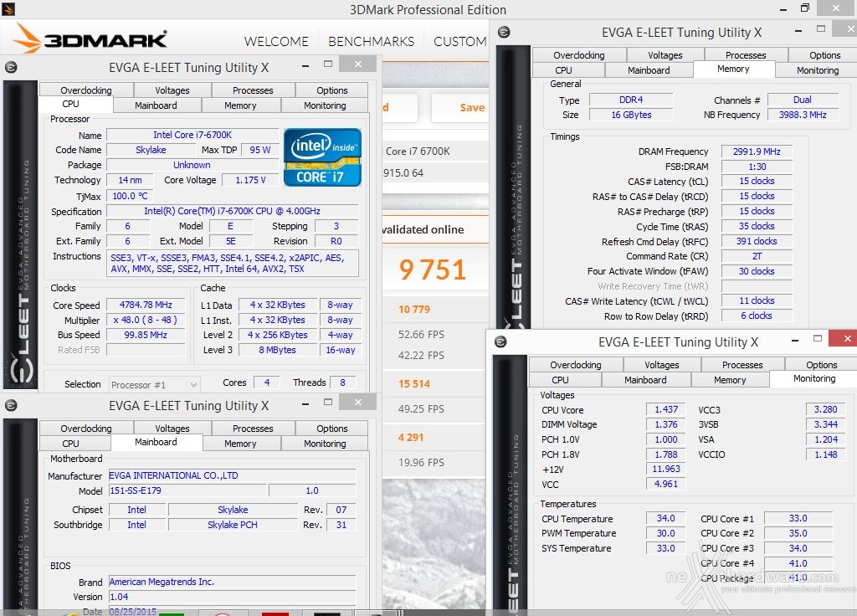The image size is (857, 616).
Task: Go to Overclocking tab in Memory window
Action: pos(579,55)
